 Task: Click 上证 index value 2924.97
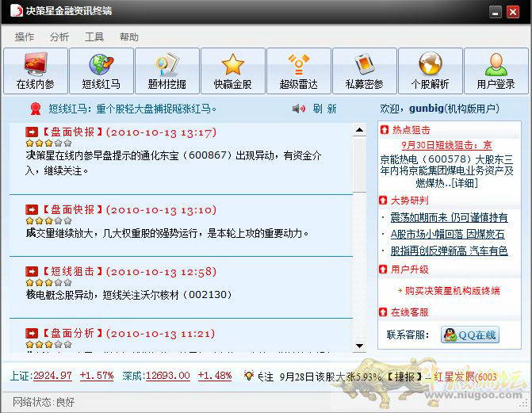pyautogui.click(x=52, y=376)
